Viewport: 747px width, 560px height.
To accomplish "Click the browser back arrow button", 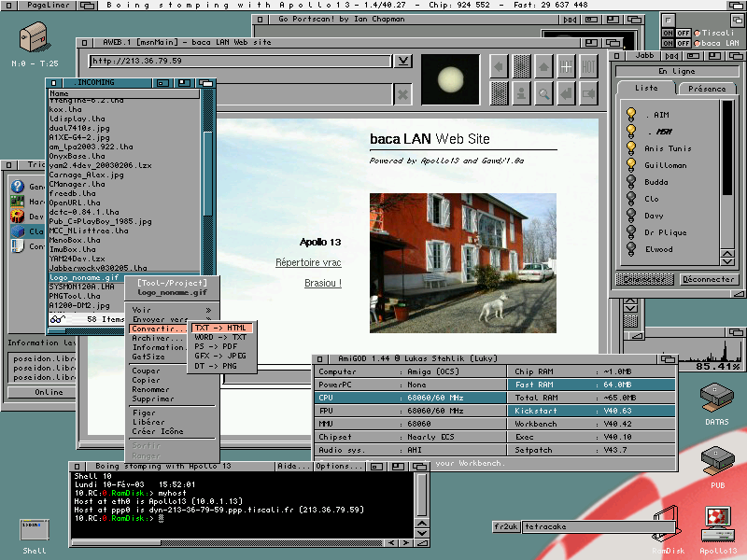I will click(499, 66).
